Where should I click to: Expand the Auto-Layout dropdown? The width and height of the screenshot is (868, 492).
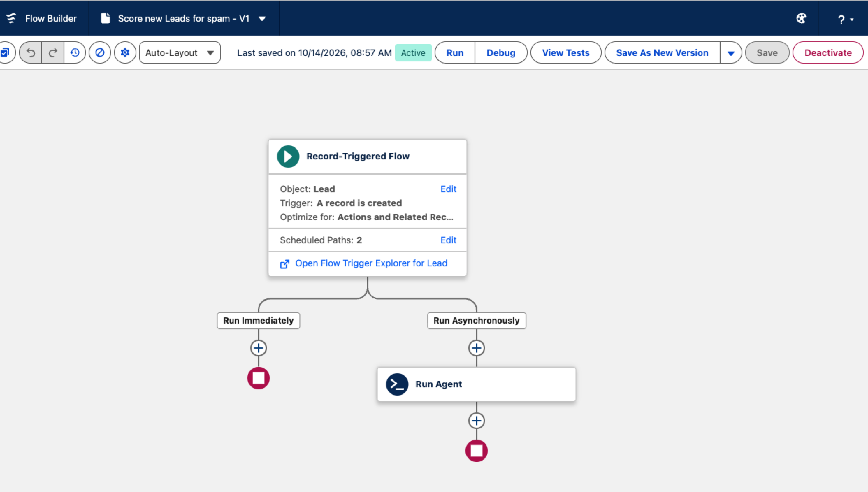(x=180, y=53)
